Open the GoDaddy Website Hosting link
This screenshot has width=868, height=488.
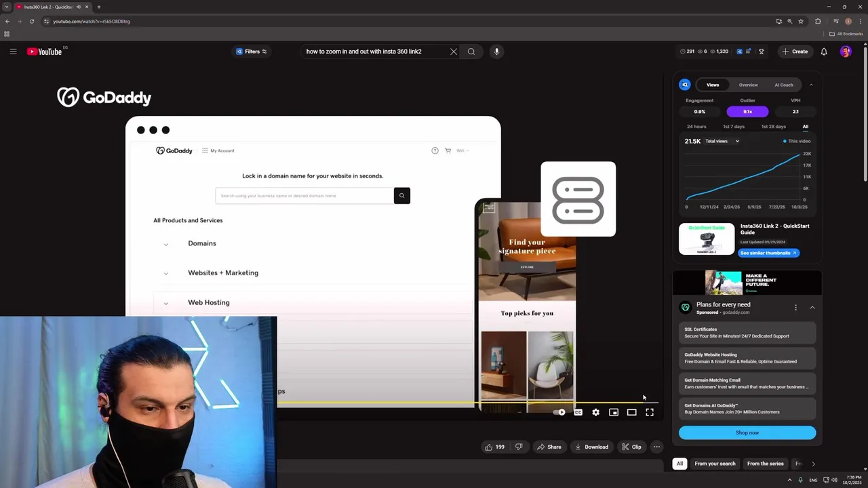point(747,358)
